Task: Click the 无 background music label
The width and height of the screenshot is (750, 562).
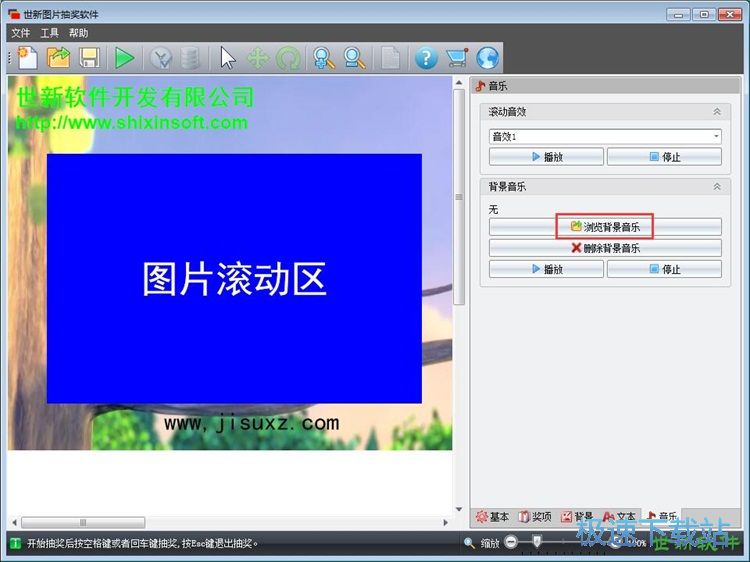Action: tap(494, 209)
